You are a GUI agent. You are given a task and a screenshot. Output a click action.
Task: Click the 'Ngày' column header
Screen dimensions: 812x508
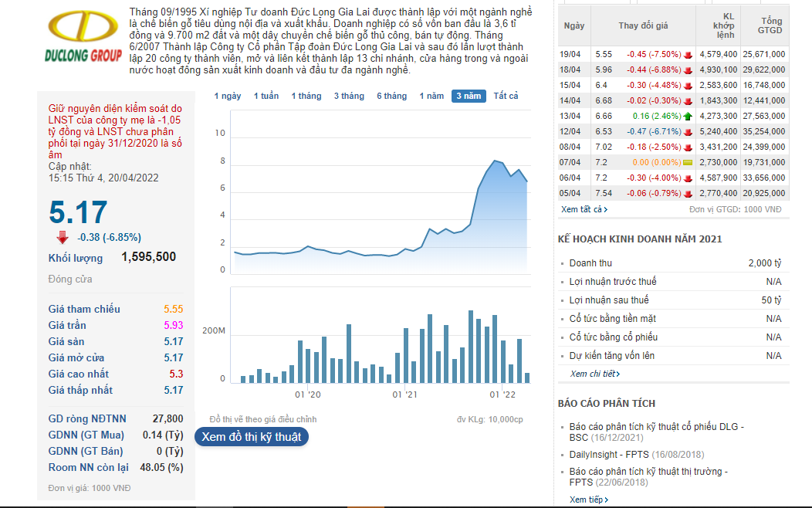[573, 25]
